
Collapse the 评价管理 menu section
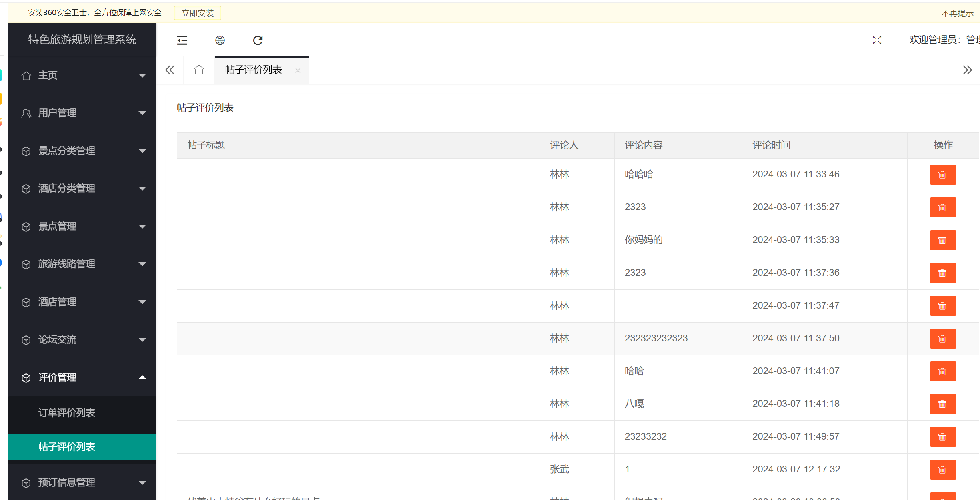click(x=82, y=377)
